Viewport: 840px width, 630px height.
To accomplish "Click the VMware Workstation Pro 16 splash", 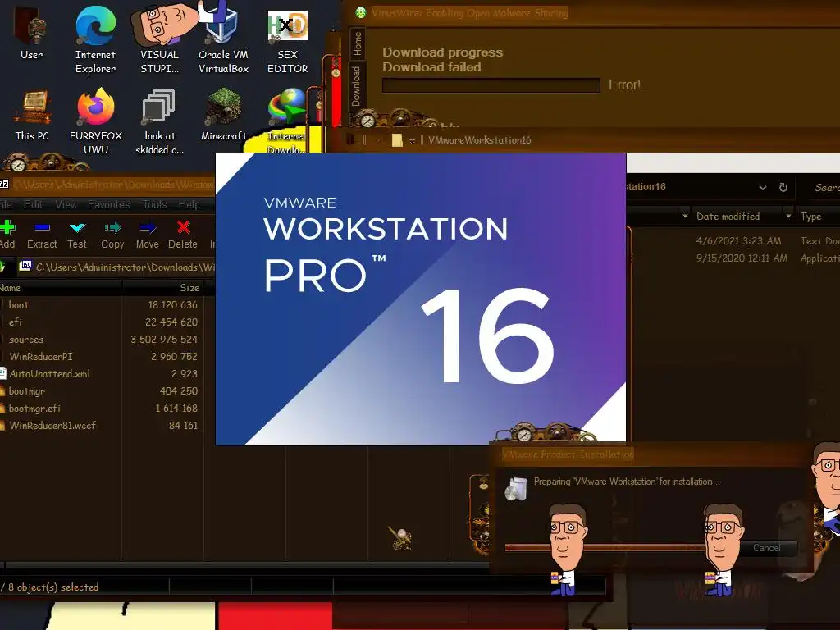I will 421,299.
